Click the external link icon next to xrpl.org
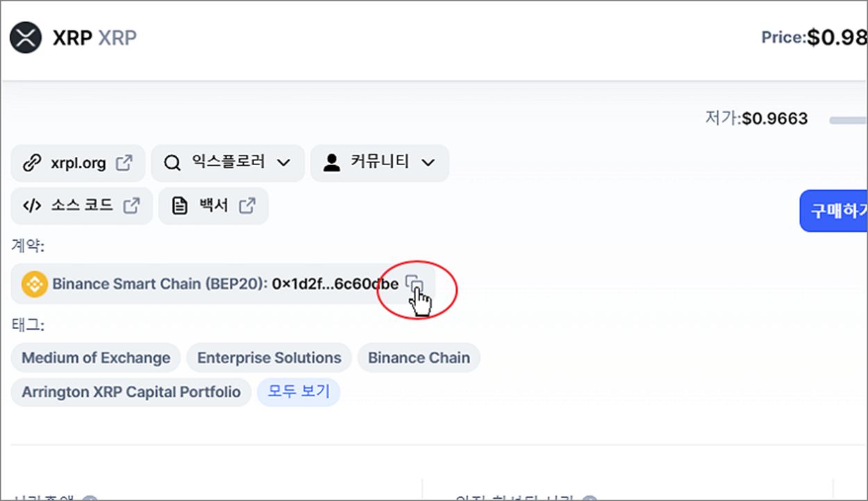Image resolution: width=868 pixels, height=501 pixels. [124, 164]
